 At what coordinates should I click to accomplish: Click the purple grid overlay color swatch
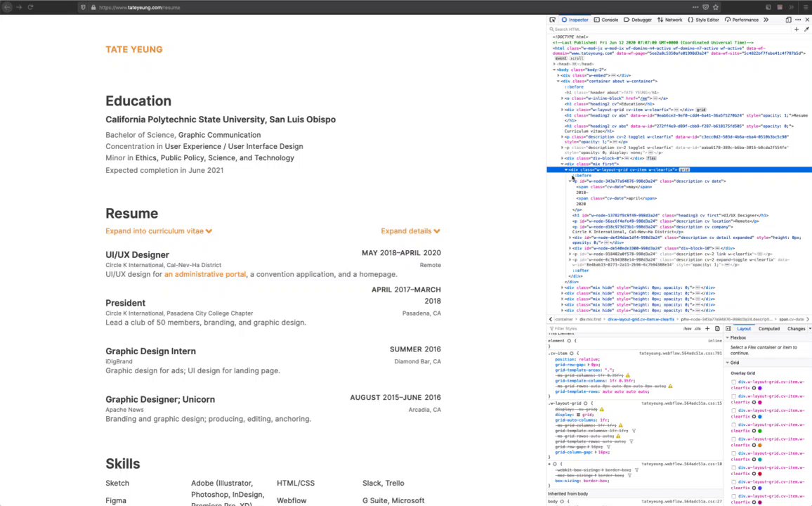[x=760, y=388]
